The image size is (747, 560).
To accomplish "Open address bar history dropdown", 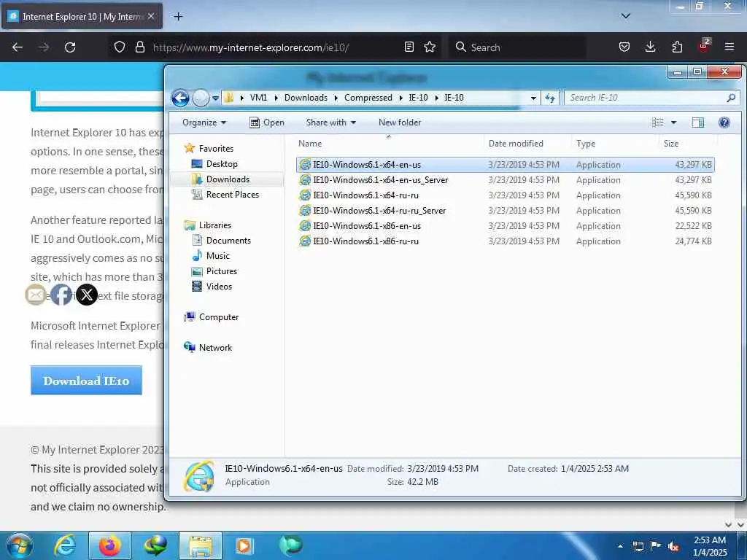I will click(533, 98).
